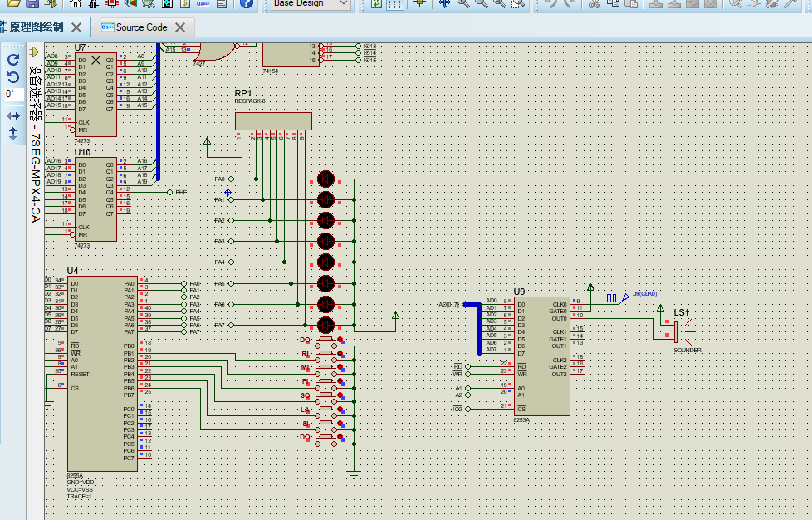Click the Decompose hammer icon

[x=790, y=3]
